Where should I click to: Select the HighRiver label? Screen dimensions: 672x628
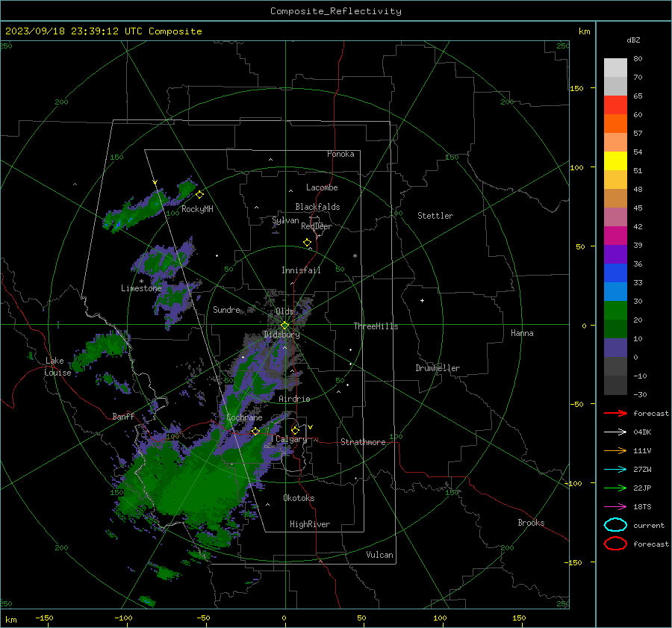[309, 524]
